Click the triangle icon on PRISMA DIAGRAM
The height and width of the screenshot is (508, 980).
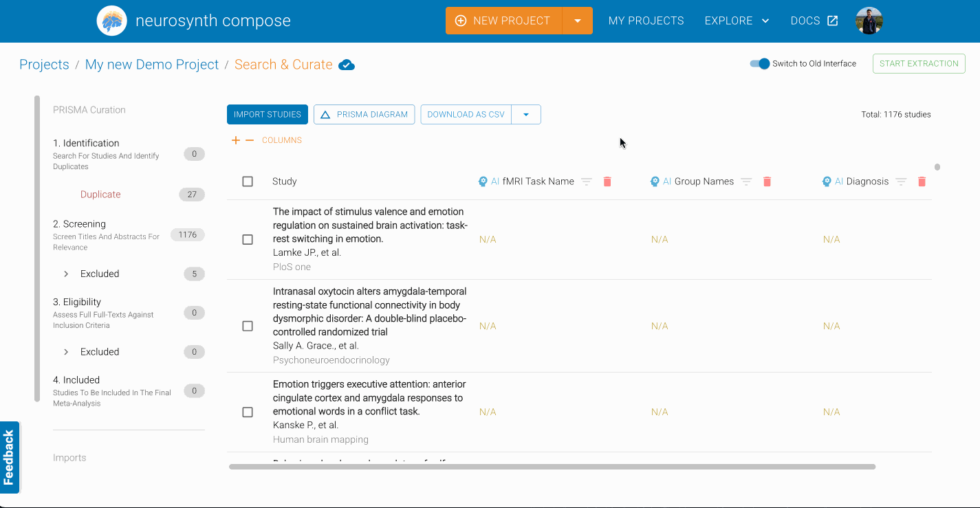click(x=325, y=115)
